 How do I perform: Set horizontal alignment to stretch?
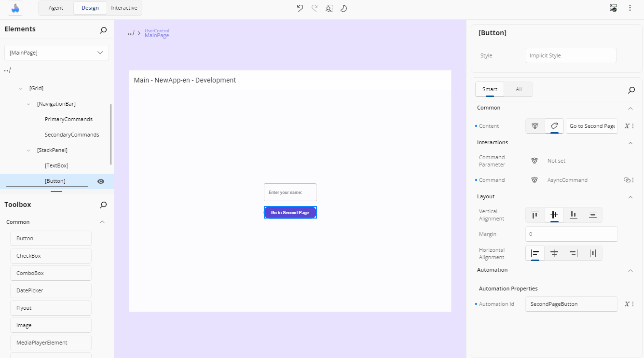click(x=593, y=253)
